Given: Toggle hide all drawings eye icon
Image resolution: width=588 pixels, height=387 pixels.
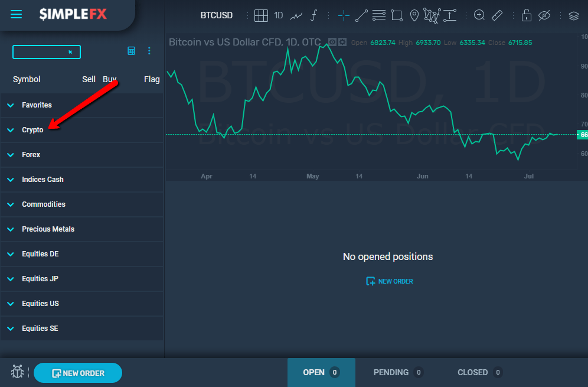Looking at the screenshot, I should 544,15.
